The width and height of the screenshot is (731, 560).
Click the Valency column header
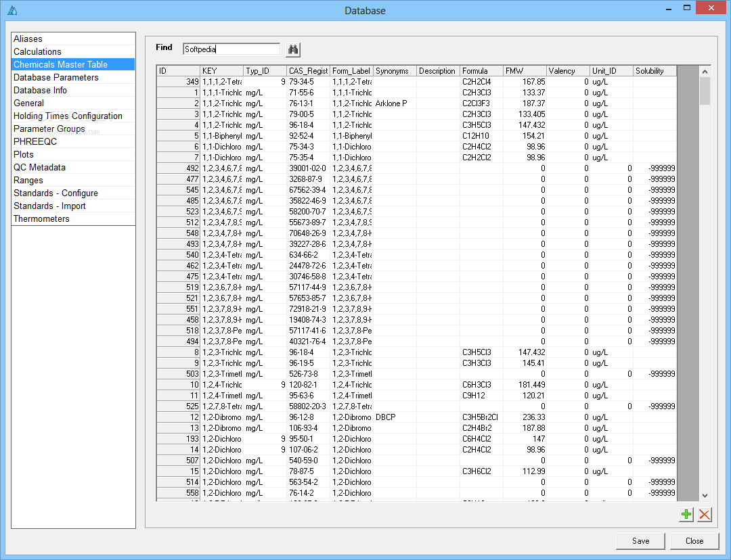(569, 71)
